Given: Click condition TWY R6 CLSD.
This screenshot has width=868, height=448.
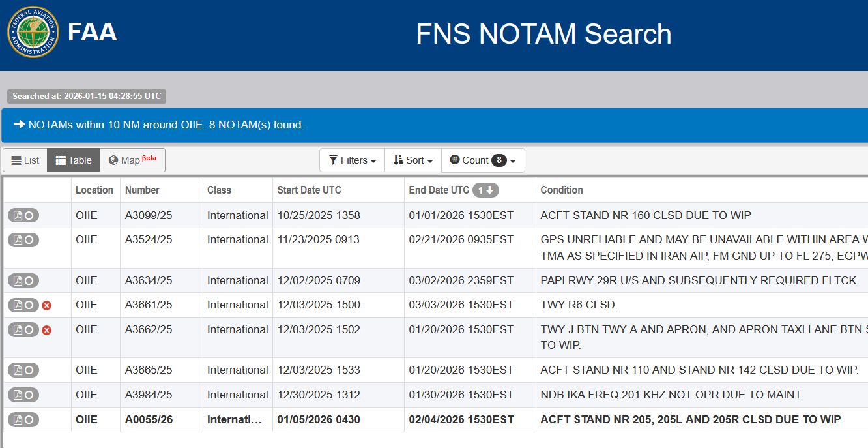Looking at the screenshot, I should [x=579, y=305].
